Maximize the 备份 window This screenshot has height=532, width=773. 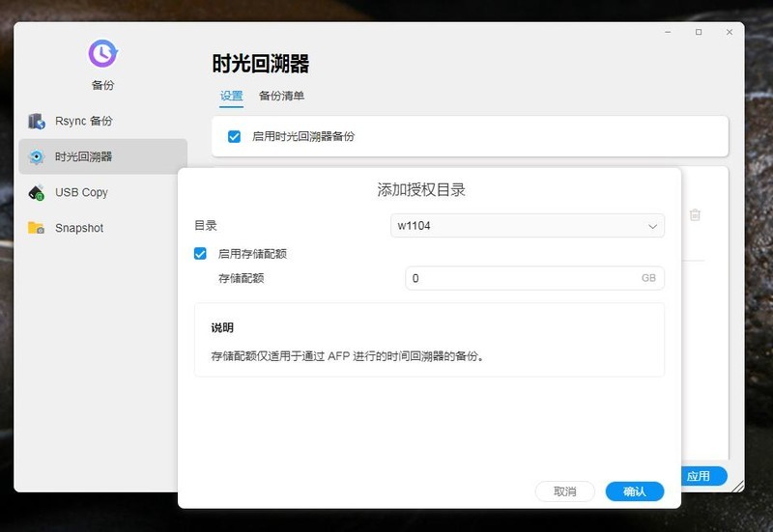pos(699,32)
